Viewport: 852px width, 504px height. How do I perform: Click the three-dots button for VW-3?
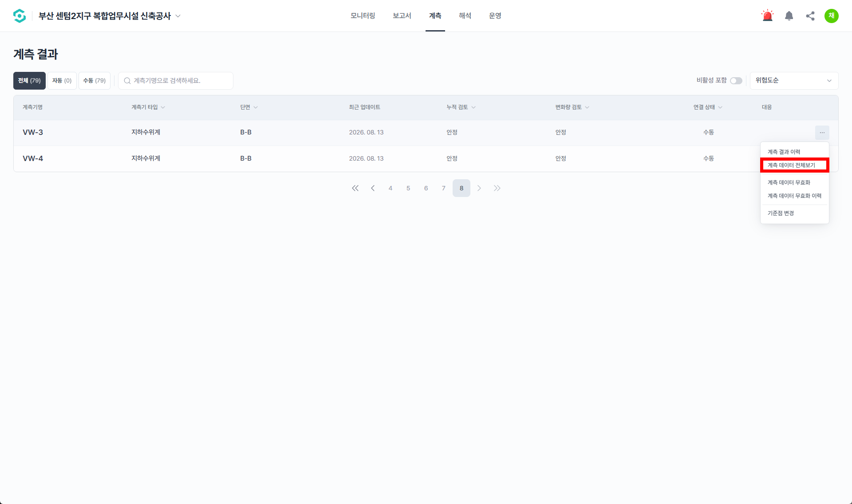click(x=822, y=133)
